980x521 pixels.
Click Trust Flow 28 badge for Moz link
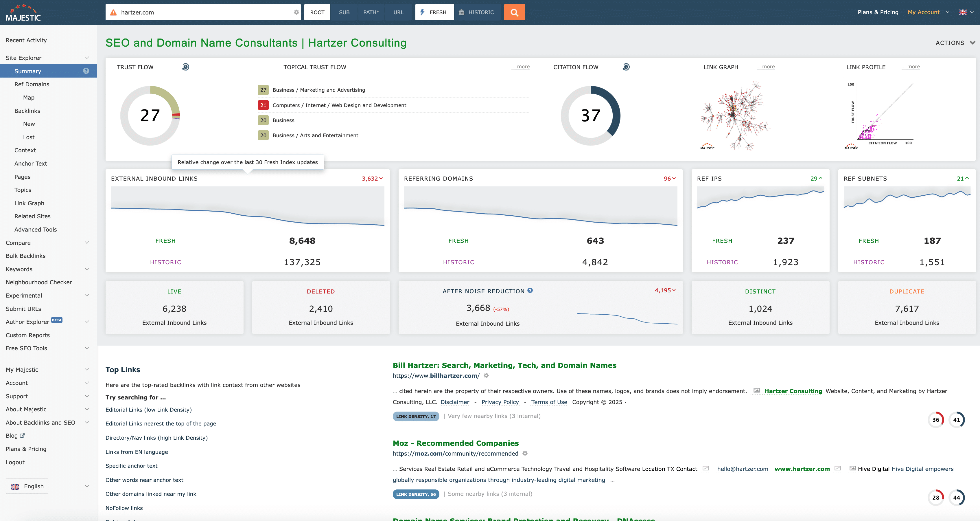[936, 497]
